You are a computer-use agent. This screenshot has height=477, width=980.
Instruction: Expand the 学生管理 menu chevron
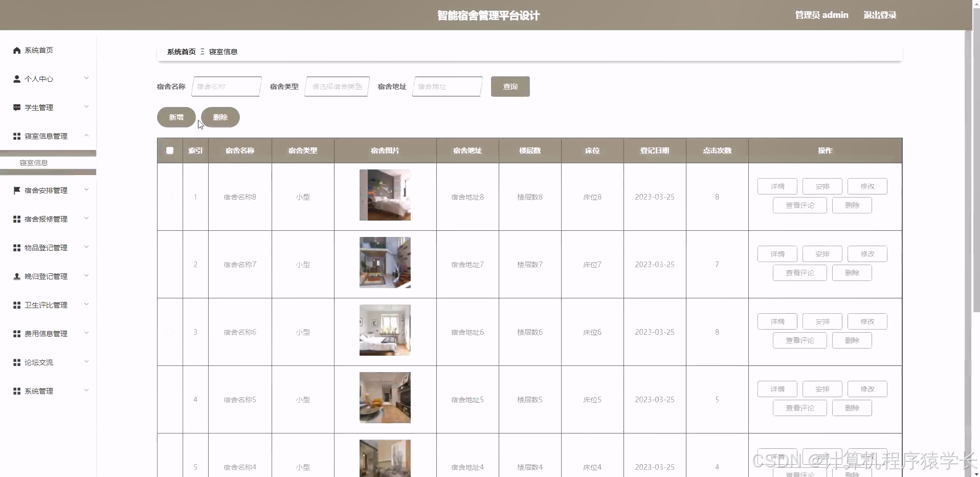tap(86, 107)
